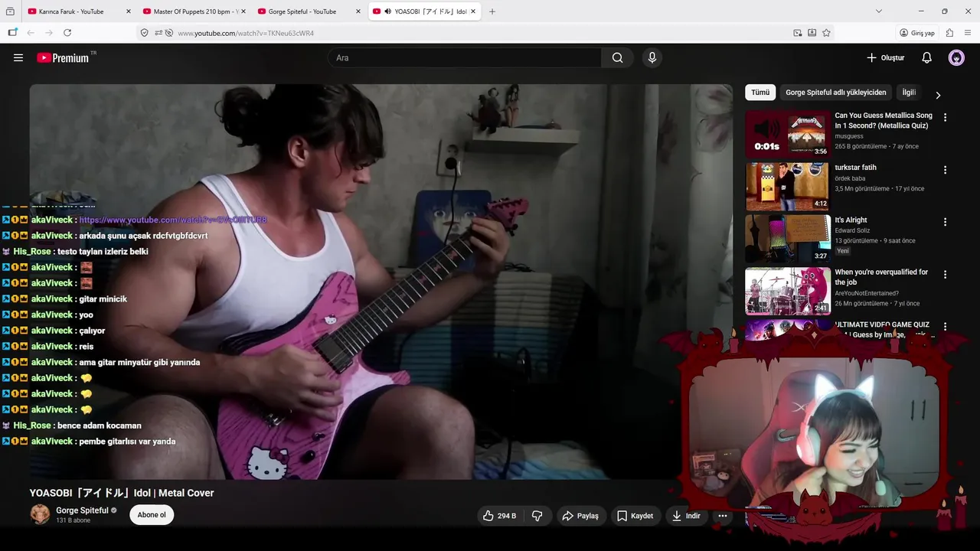Focus the Ara search field
The height and width of the screenshot is (551, 980).
[465, 57]
